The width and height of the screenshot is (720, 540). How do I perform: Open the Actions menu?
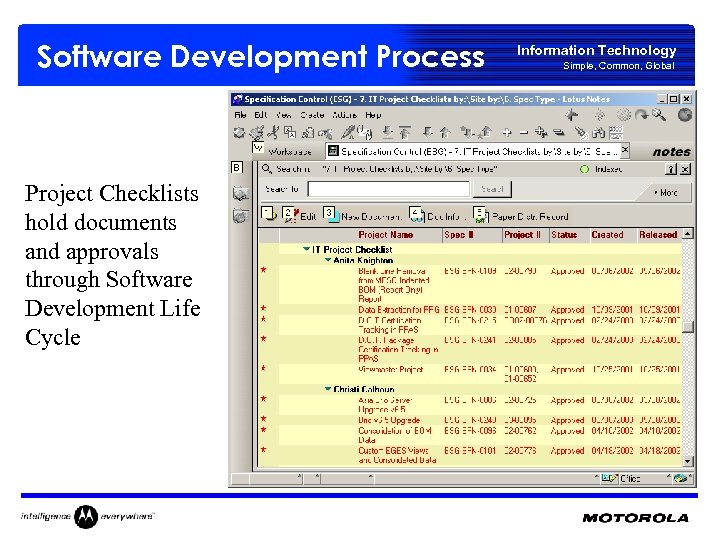344,115
